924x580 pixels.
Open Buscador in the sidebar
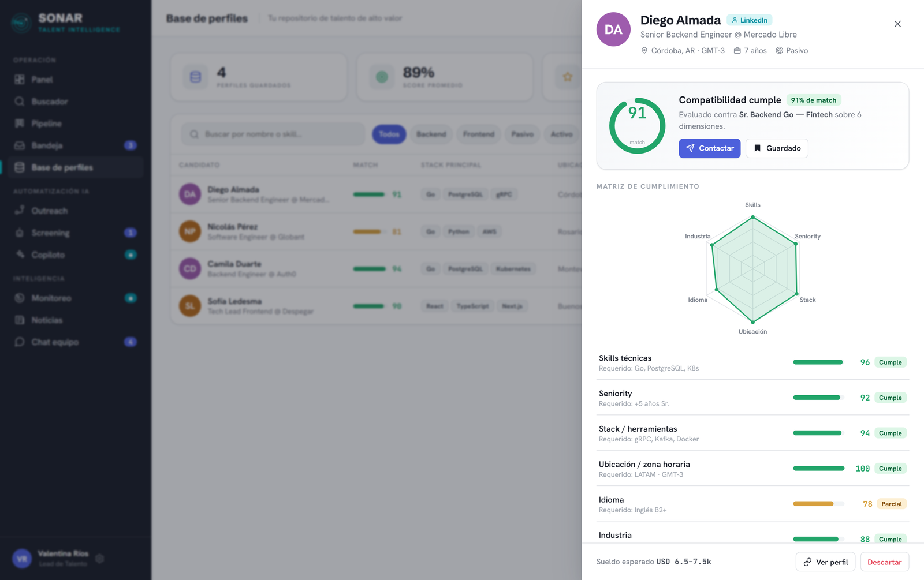[76, 102]
